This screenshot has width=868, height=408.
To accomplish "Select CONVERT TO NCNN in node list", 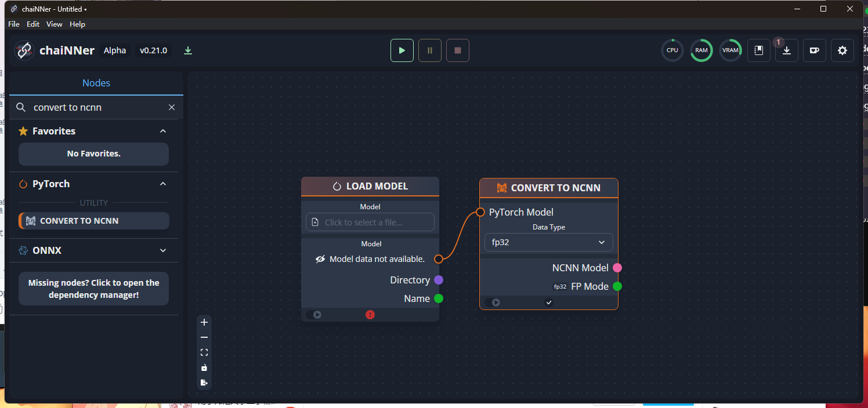I will pyautogui.click(x=94, y=221).
